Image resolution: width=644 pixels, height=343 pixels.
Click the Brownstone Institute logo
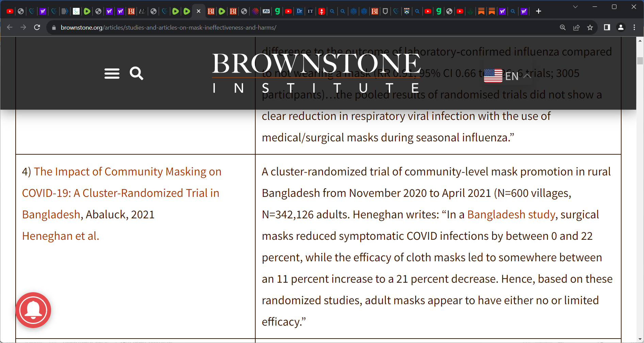(x=317, y=73)
